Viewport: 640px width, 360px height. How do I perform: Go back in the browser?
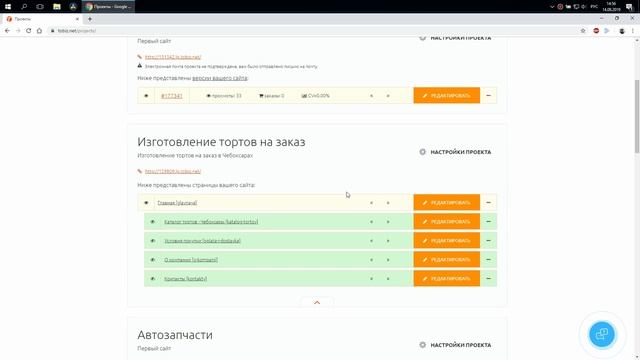(x=7, y=31)
